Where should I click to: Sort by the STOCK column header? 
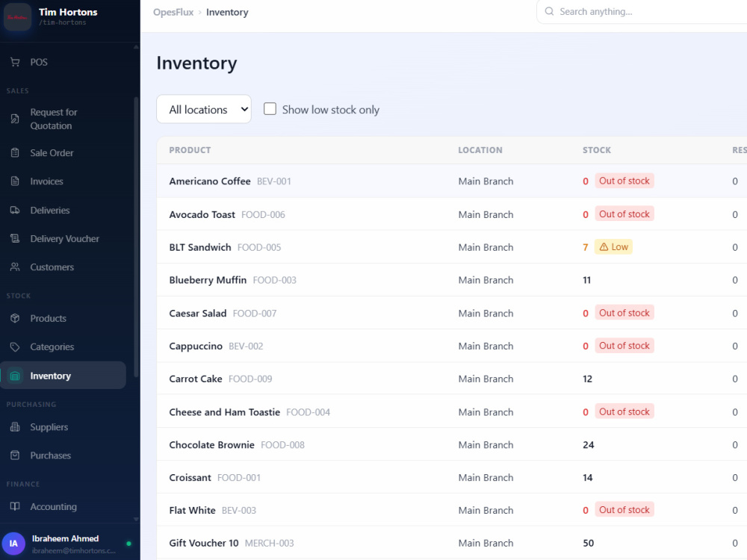pos(596,150)
